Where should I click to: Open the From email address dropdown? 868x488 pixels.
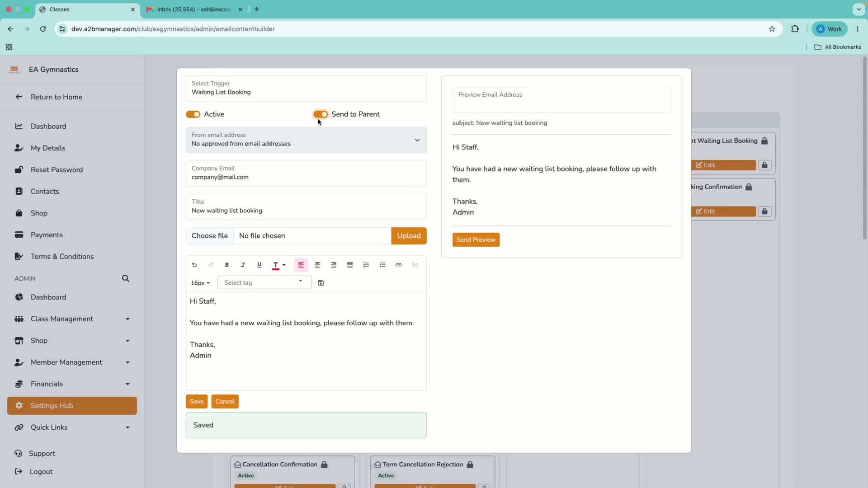pos(306,140)
